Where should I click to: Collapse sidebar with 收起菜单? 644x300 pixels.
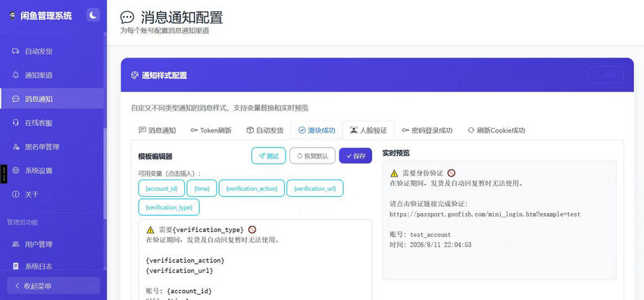click(53, 286)
